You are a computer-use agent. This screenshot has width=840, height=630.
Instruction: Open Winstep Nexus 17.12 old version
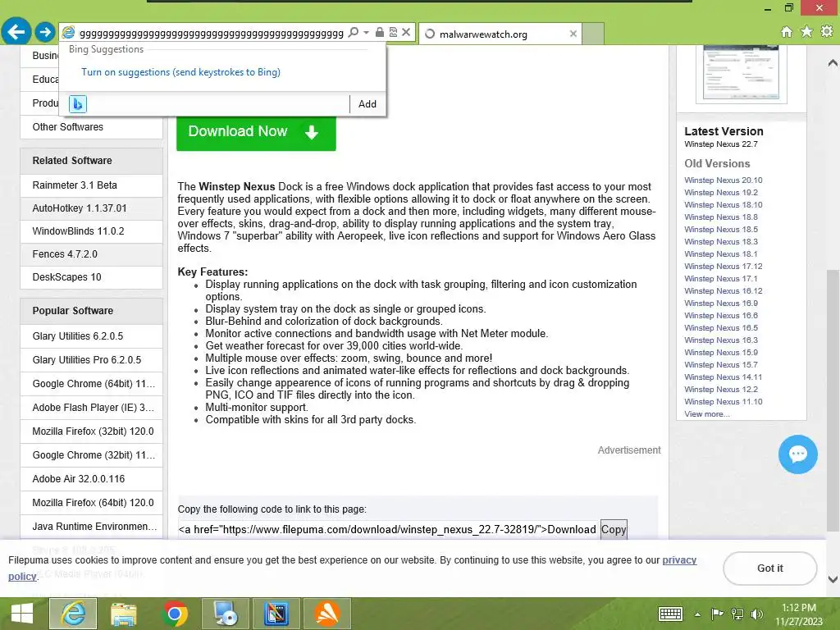(724, 267)
